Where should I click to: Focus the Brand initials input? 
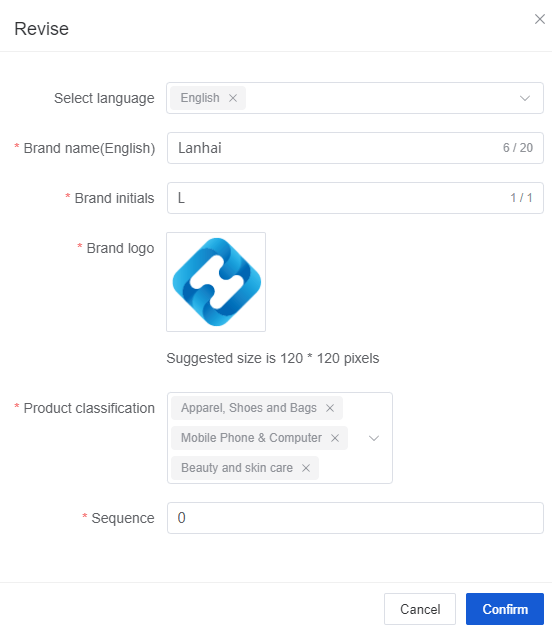[355, 198]
